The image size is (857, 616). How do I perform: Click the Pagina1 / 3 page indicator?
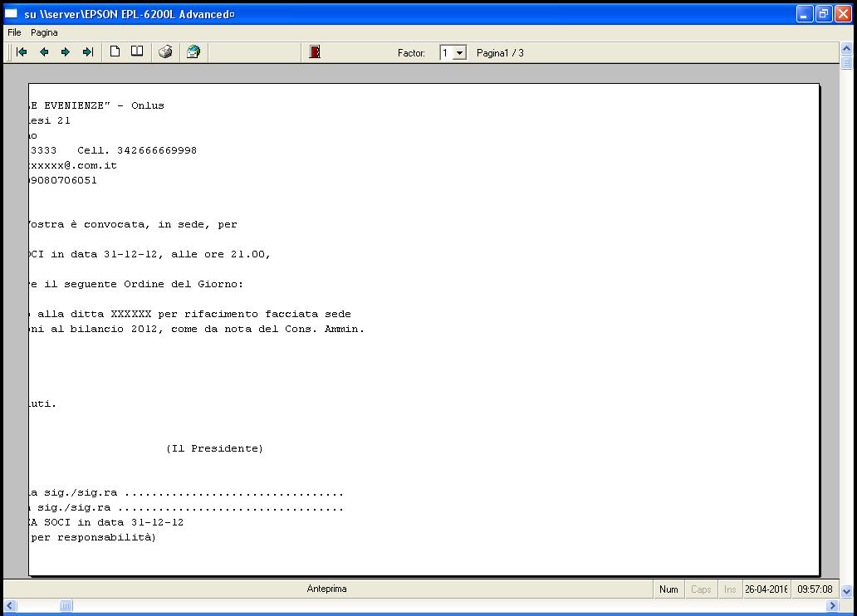point(500,53)
